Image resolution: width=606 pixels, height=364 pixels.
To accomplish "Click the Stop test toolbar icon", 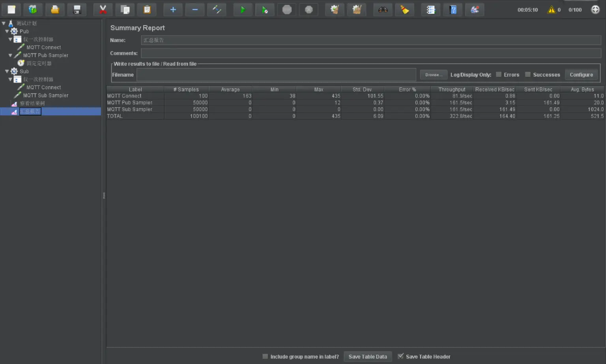I will (287, 10).
